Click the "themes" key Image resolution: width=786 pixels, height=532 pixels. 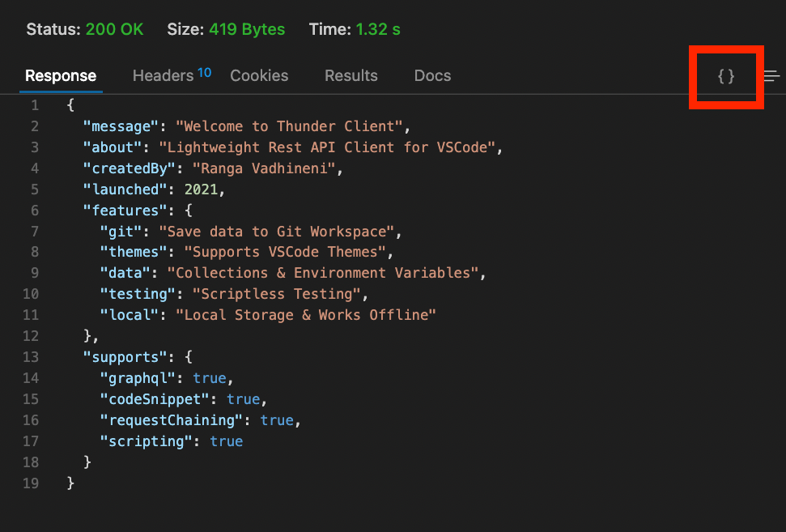pyautogui.click(x=134, y=252)
